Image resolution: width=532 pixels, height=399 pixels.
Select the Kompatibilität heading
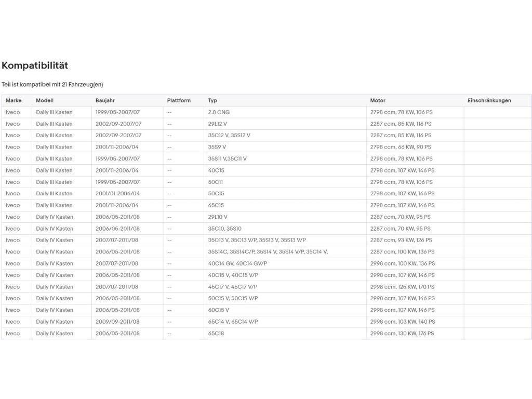click(x=35, y=65)
